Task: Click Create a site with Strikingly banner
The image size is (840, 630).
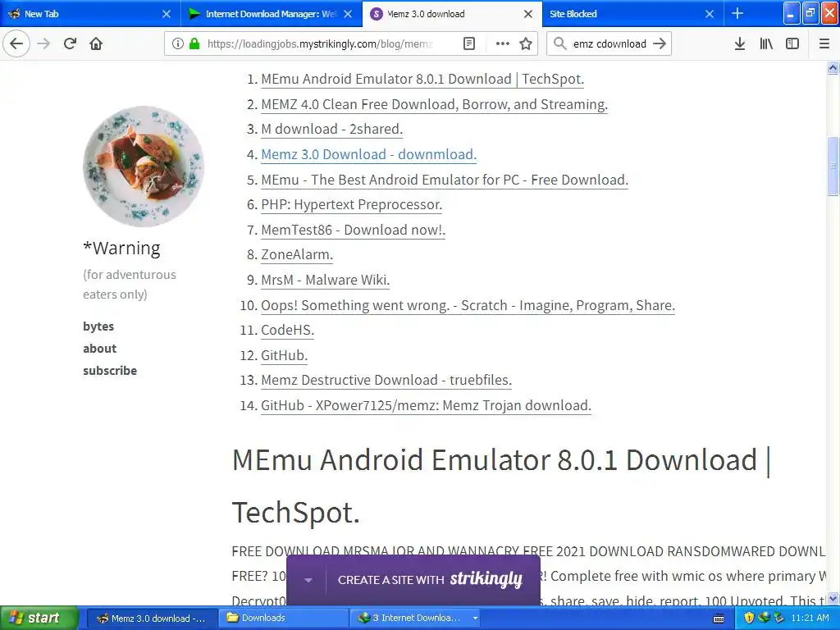Action: point(430,580)
